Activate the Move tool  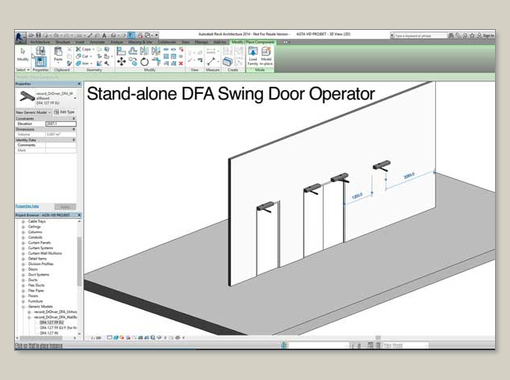[121, 62]
